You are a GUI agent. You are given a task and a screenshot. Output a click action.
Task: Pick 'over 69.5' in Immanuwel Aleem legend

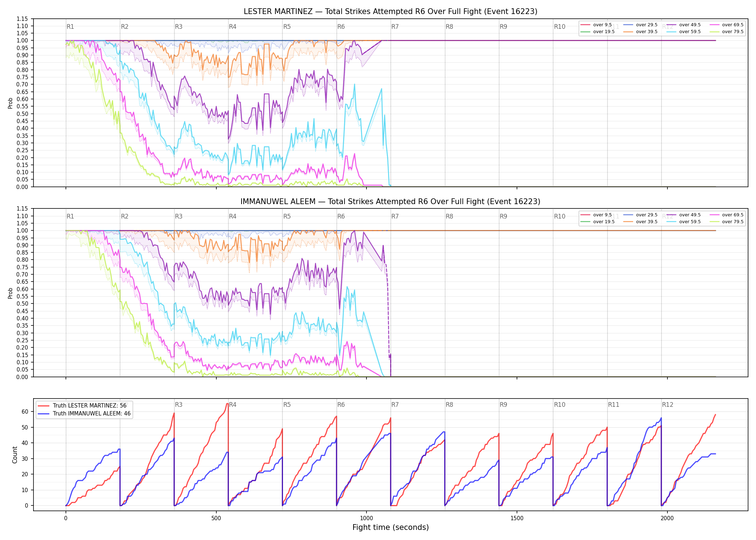(x=726, y=215)
